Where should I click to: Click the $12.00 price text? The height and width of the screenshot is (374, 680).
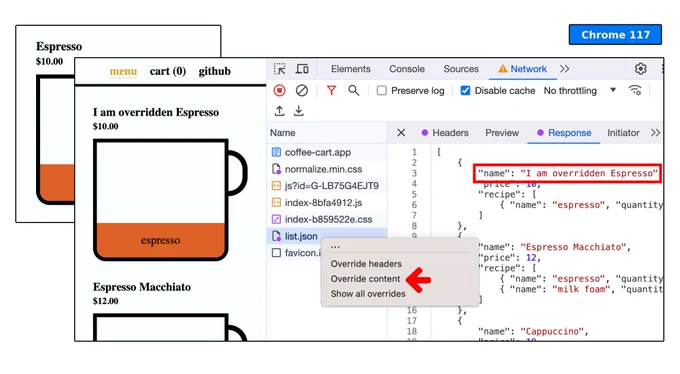(x=105, y=301)
